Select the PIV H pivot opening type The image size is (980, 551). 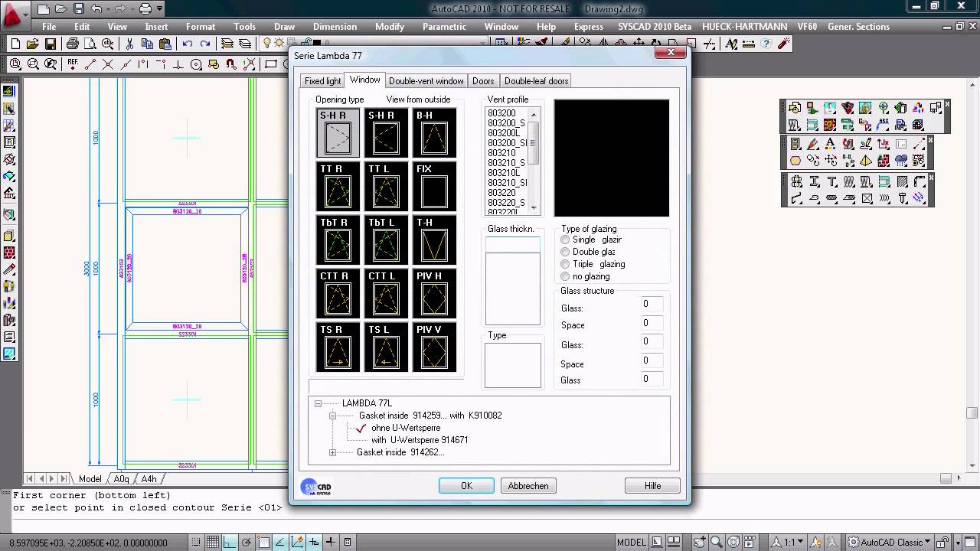click(434, 293)
